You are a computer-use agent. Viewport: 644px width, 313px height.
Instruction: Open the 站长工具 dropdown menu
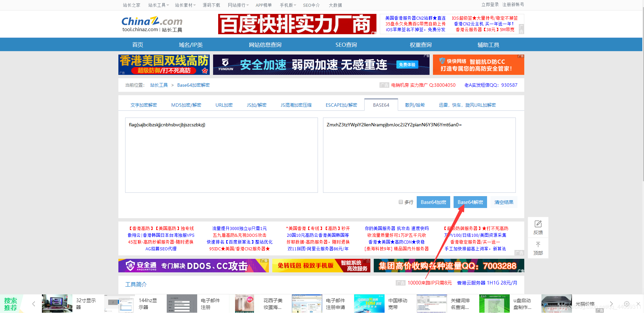pos(157,5)
